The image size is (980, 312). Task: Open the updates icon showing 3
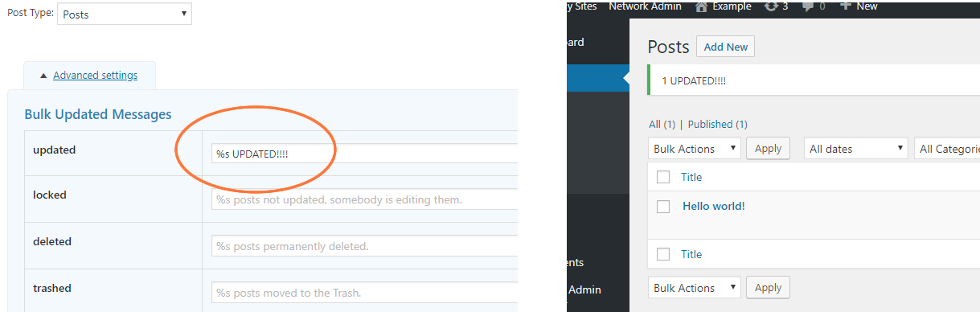coord(771,6)
